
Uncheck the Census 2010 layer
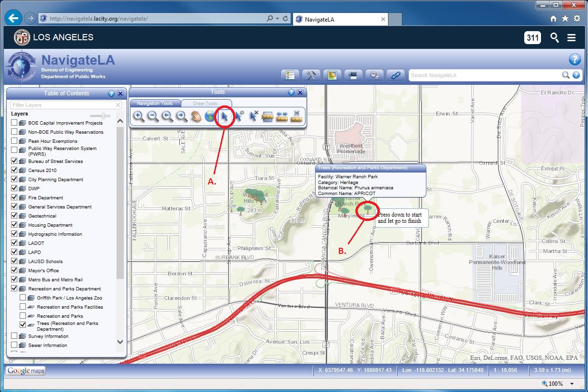pyautogui.click(x=14, y=170)
